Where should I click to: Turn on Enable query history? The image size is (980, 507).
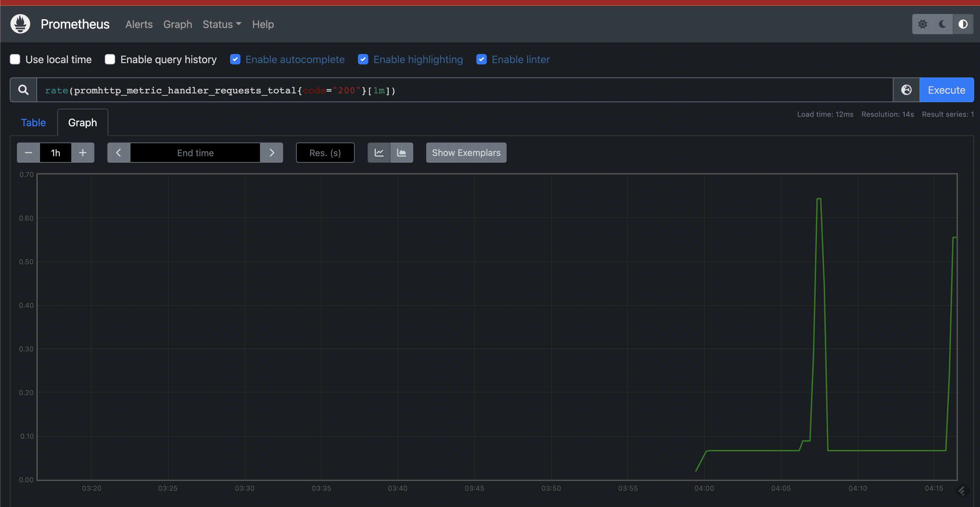pyautogui.click(x=110, y=59)
